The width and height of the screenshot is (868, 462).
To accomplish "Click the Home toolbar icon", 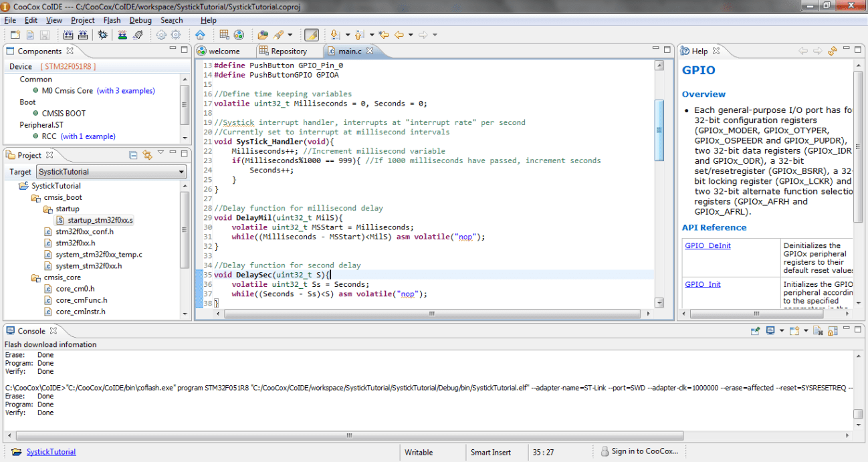I will click(x=200, y=35).
